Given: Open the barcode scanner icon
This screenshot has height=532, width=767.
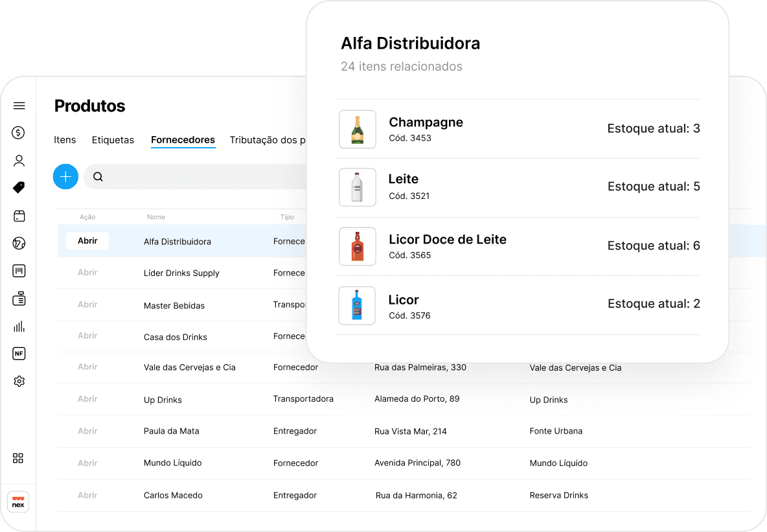Looking at the screenshot, I should [19, 271].
